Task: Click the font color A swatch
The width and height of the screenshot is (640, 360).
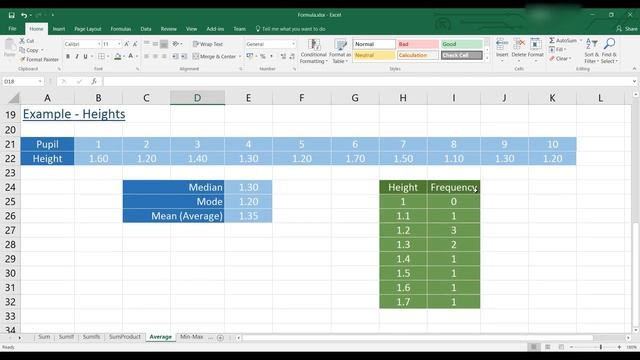Action: (131, 56)
